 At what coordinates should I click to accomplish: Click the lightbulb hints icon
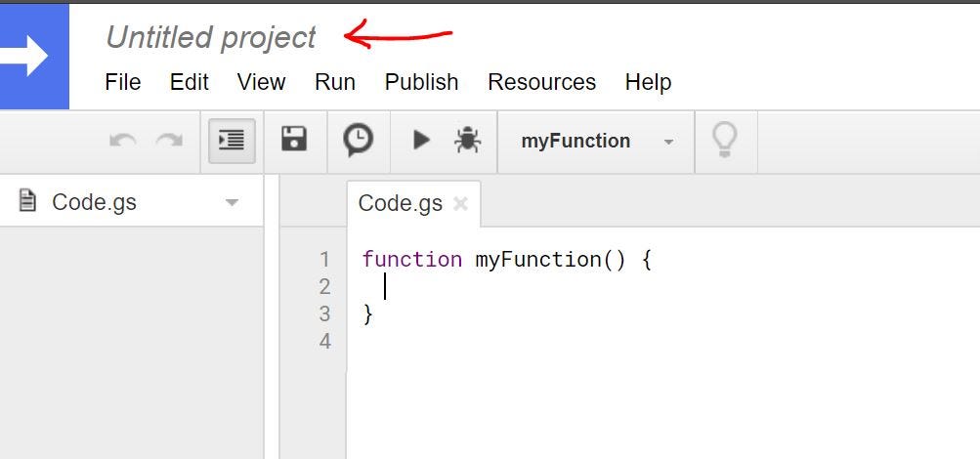click(x=724, y=140)
